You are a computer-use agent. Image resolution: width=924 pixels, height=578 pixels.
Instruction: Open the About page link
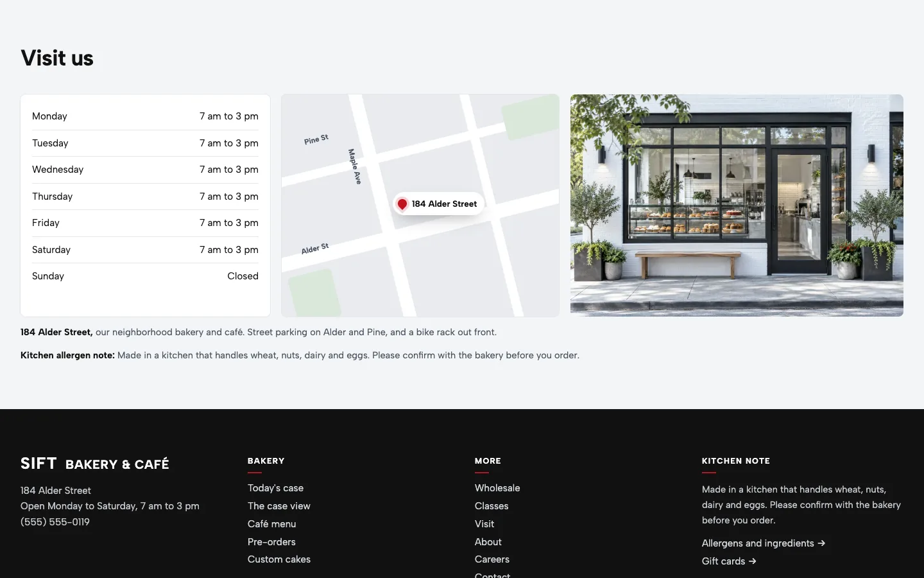coord(488,542)
